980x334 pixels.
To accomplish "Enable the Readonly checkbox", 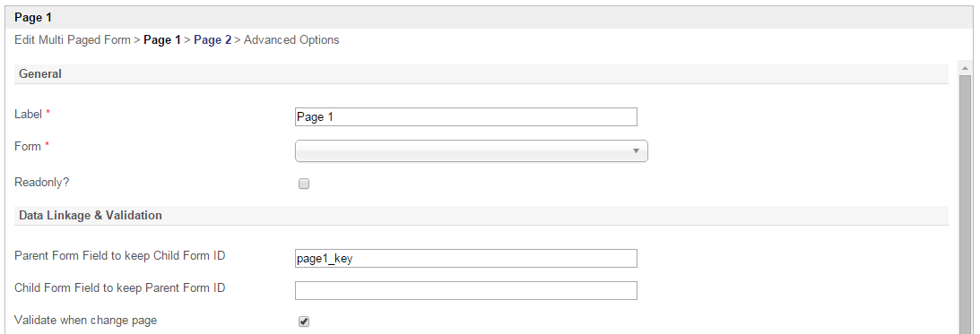I will 304,184.
